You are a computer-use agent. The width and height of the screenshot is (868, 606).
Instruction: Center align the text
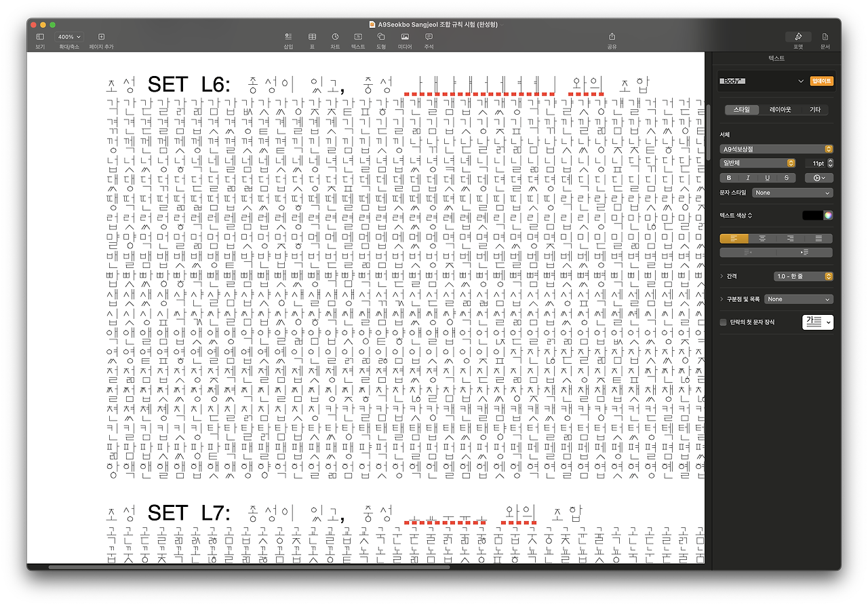763,238
